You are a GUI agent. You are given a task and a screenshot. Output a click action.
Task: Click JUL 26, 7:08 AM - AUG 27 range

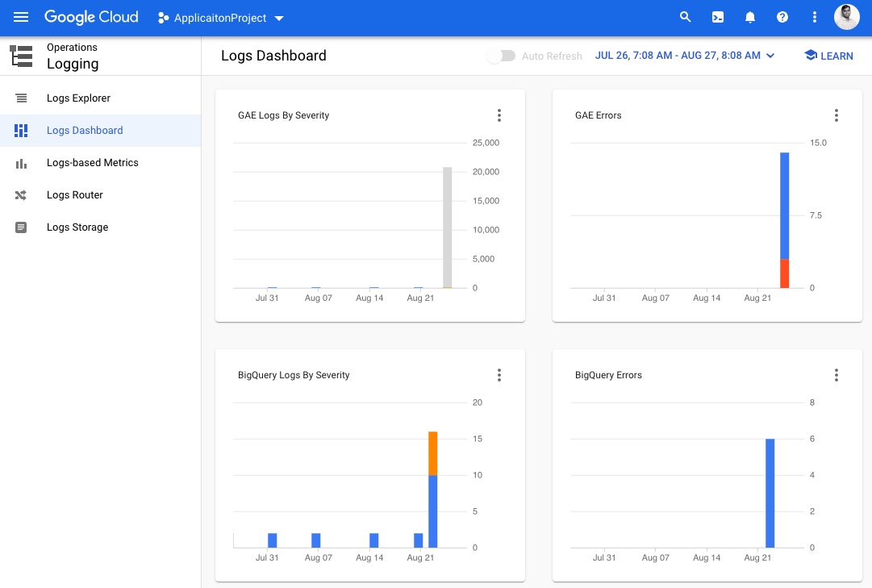678,56
